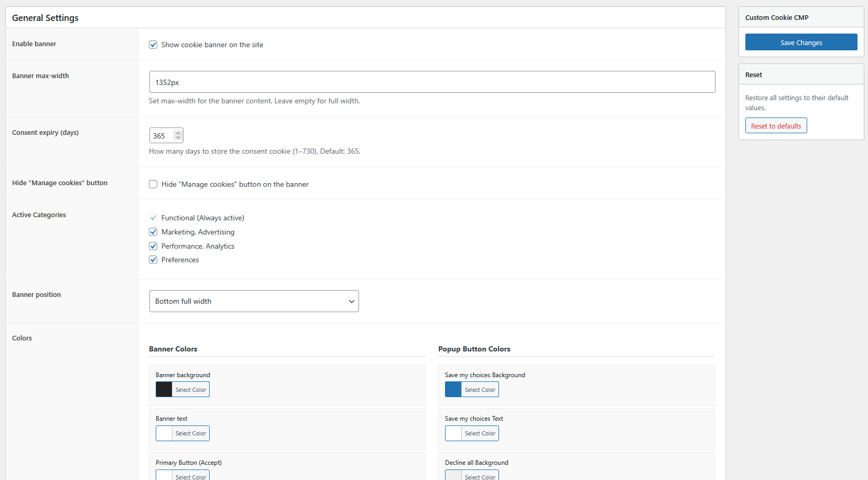Screen dimensions: 868x480
Task: Enable "Hide Manage cookies button on the banner"
Action: (153, 184)
